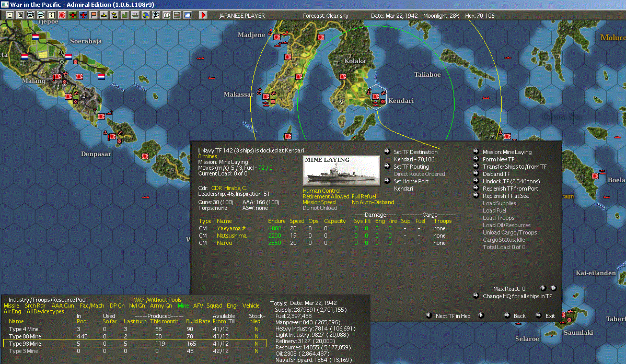Click the Back arrow icon

point(507,315)
